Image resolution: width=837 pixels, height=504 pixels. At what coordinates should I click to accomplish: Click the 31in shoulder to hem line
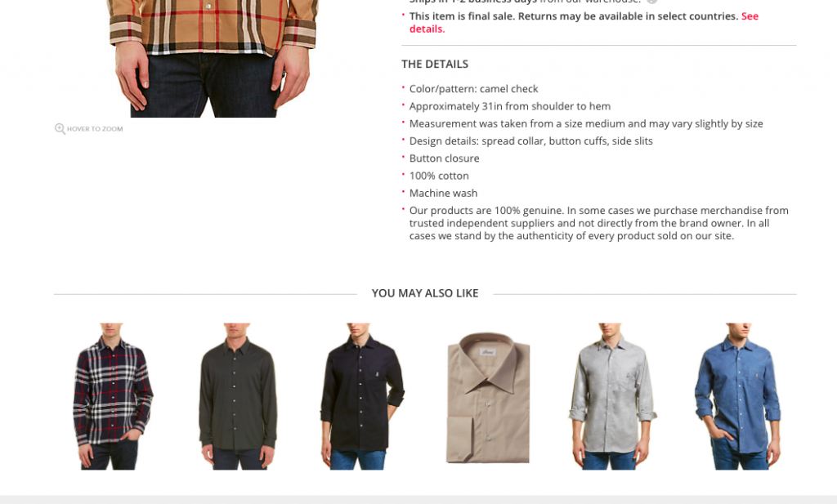(x=510, y=106)
